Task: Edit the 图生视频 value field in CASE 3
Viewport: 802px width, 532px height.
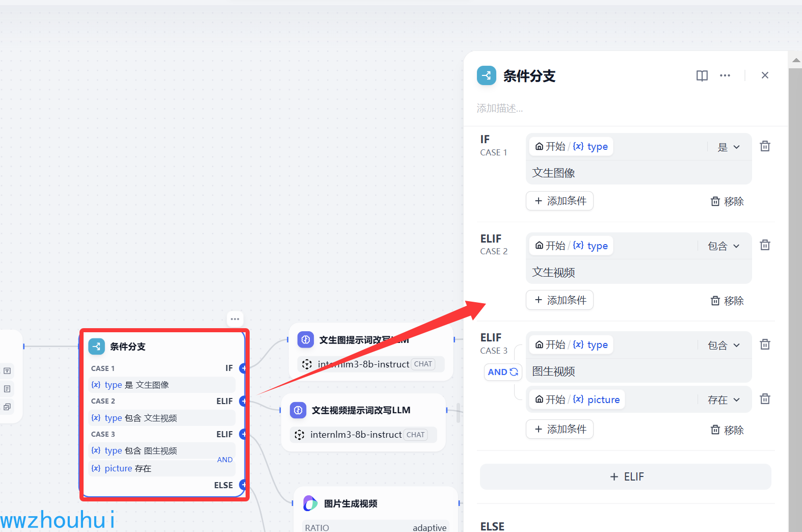Action: (x=639, y=371)
